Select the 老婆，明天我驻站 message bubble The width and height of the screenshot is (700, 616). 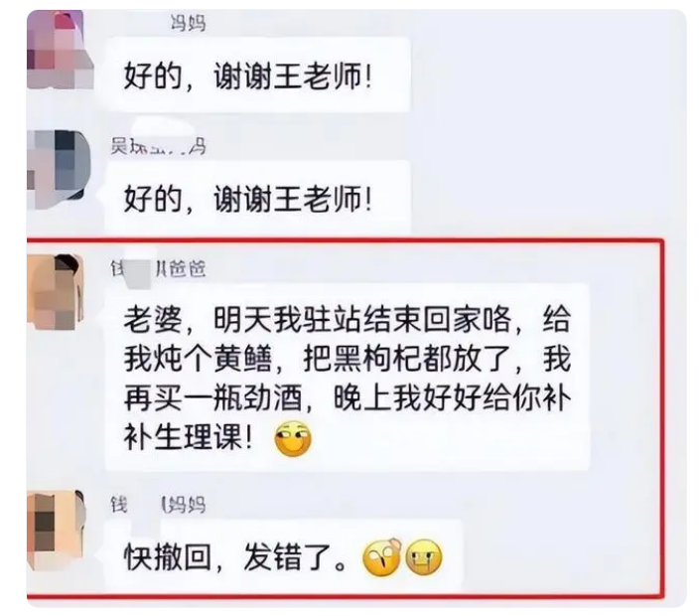[x=348, y=377]
